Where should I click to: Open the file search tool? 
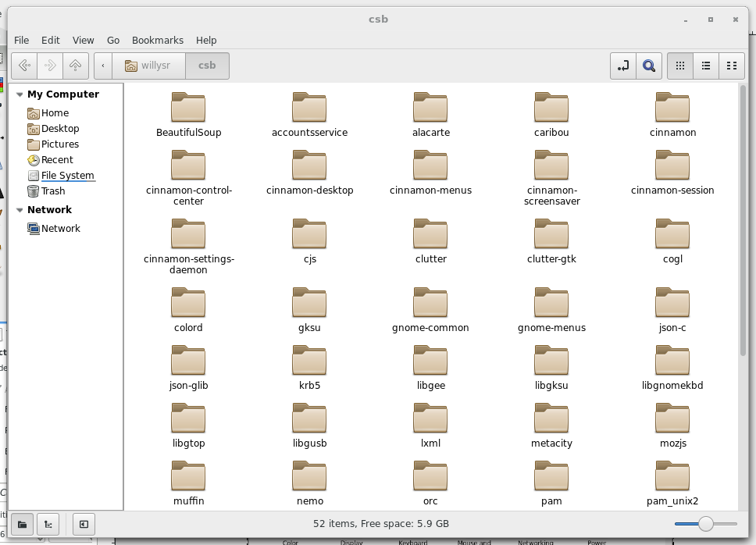coord(649,66)
